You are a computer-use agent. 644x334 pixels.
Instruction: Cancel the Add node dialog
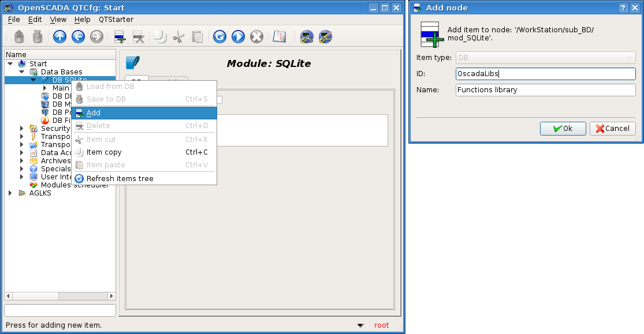[613, 129]
